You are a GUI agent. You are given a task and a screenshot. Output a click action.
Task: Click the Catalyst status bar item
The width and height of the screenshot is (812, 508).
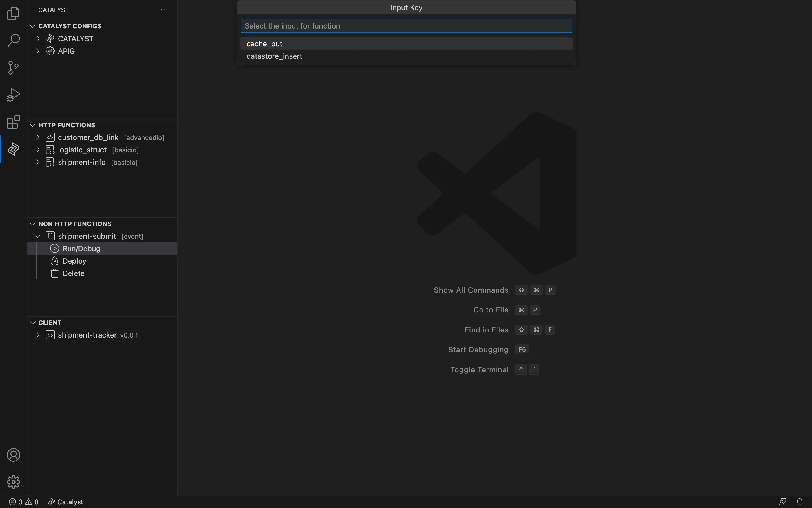pyautogui.click(x=66, y=502)
